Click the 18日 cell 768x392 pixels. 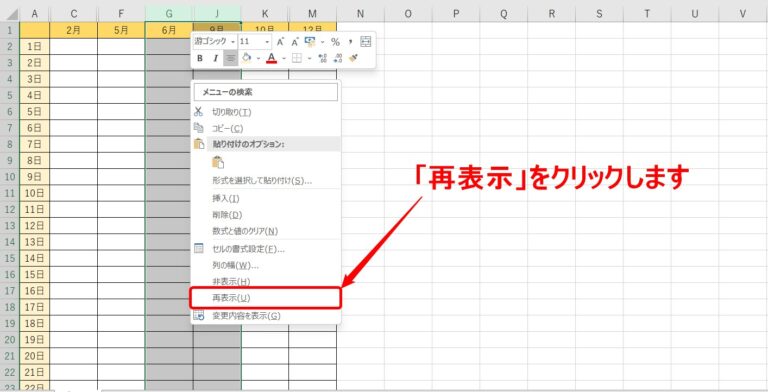[34, 323]
